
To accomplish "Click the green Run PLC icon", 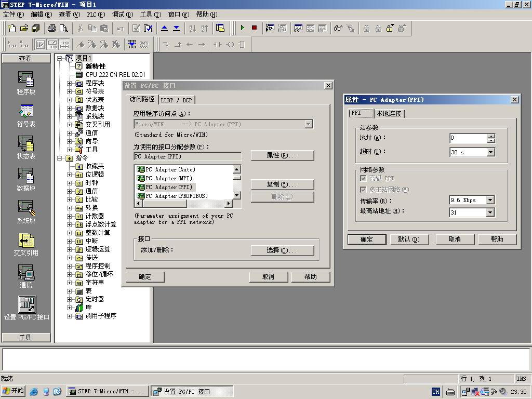I will point(242,28).
